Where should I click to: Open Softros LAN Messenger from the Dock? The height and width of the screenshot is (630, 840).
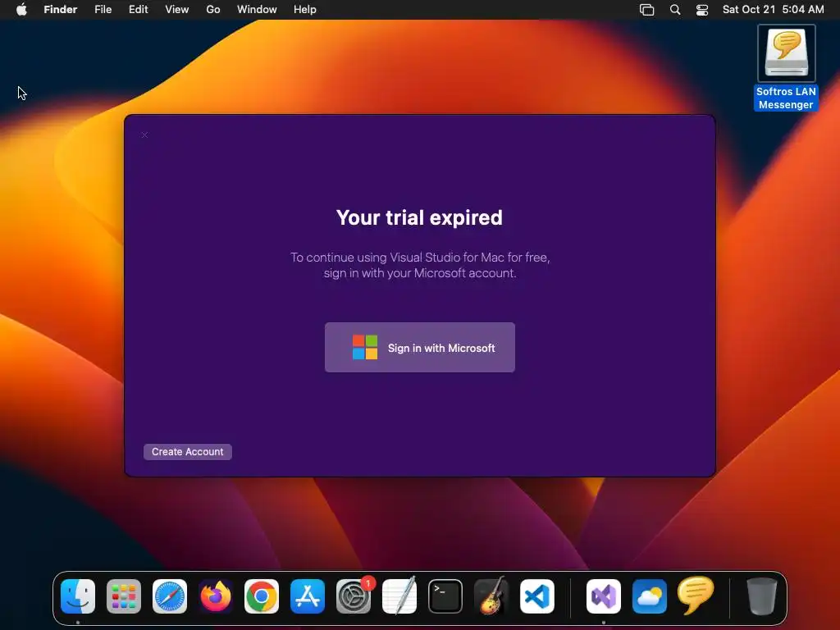(696, 596)
